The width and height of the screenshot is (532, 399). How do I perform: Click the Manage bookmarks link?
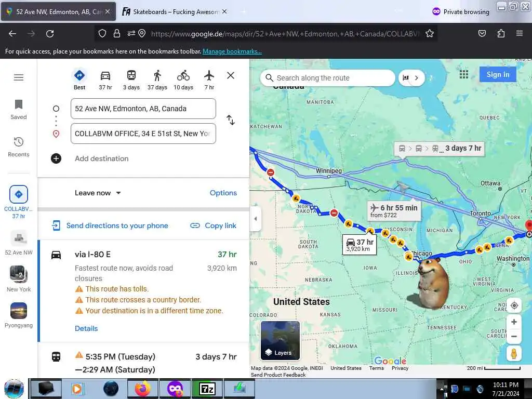[x=232, y=51]
